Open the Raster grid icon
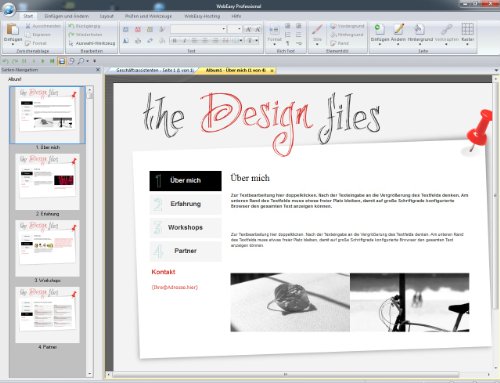The width and height of the screenshot is (500, 383). pos(468,29)
